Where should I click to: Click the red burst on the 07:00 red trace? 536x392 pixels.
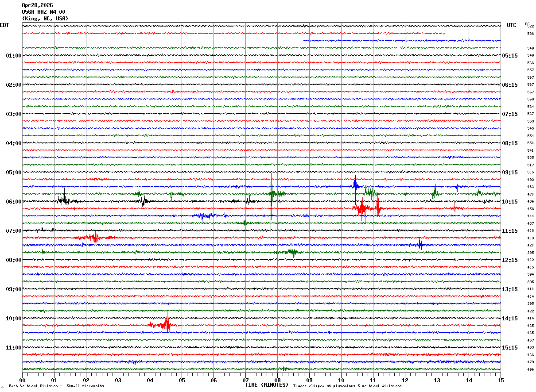click(x=94, y=238)
